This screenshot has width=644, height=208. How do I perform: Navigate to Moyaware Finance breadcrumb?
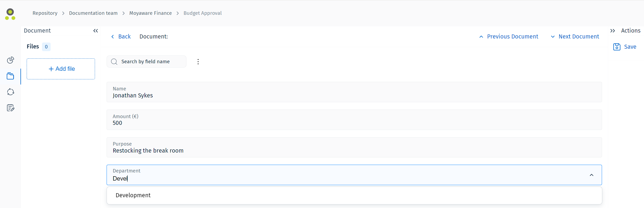(150, 13)
